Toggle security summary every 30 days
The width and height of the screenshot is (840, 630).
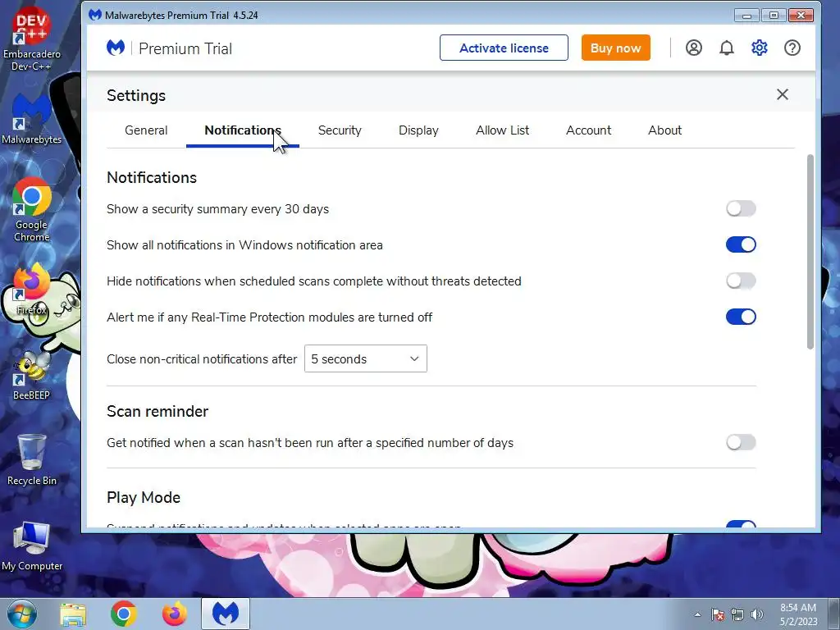point(741,208)
